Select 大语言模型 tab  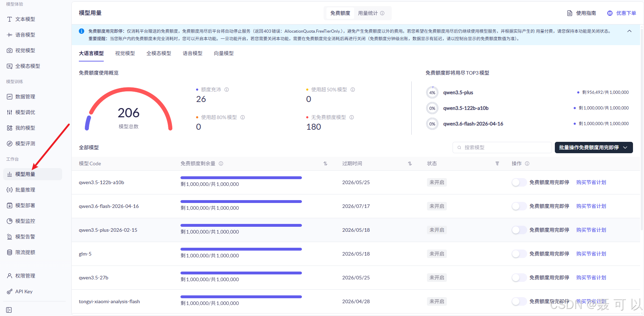click(91, 53)
